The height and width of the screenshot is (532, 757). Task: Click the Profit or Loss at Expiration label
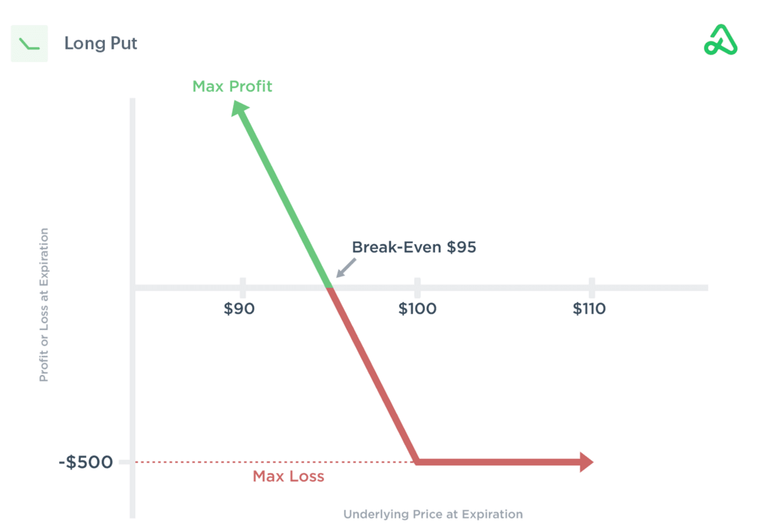coord(44,305)
